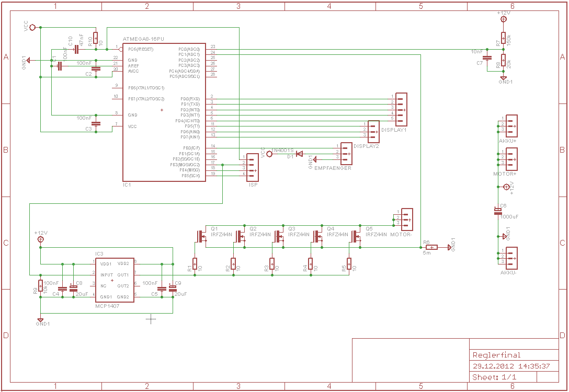The height and width of the screenshot is (392, 569).
Task: Click the C3 100nF capacitor symbol
Action: pos(96,124)
